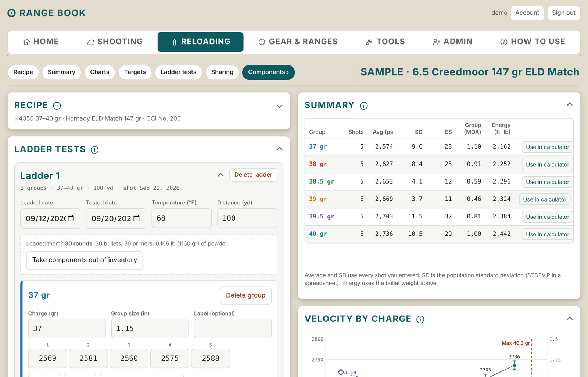The width and height of the screenshot is (588, 377).
Task: Open the Tools tab
Action: point(385,42)
